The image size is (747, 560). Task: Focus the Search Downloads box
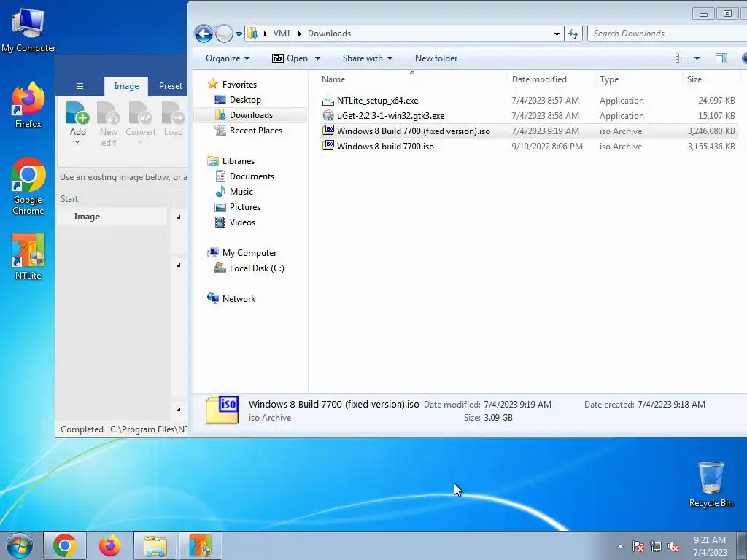click(x=667, y=34)
